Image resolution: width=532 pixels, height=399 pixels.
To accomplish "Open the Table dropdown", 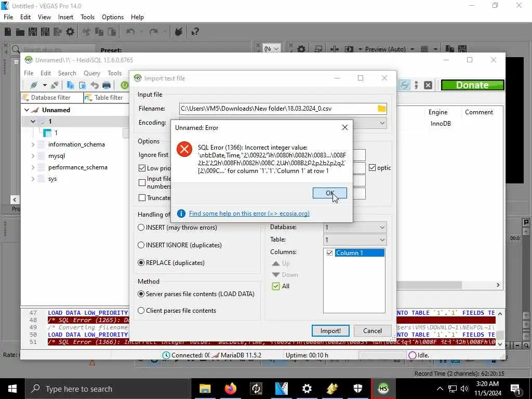I will (354, 240).
